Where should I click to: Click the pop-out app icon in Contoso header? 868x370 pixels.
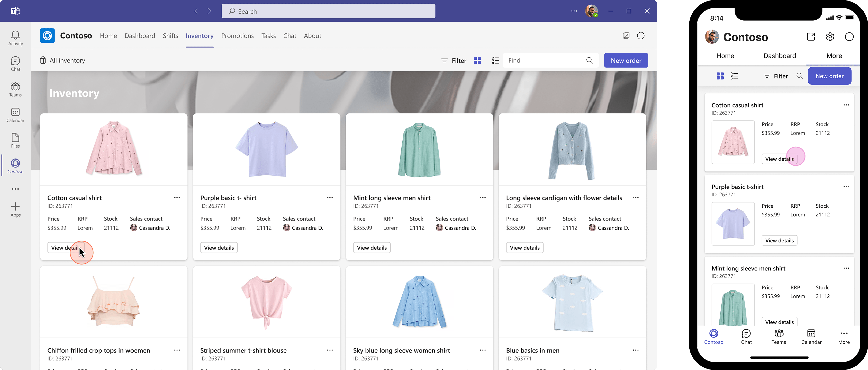626,36
